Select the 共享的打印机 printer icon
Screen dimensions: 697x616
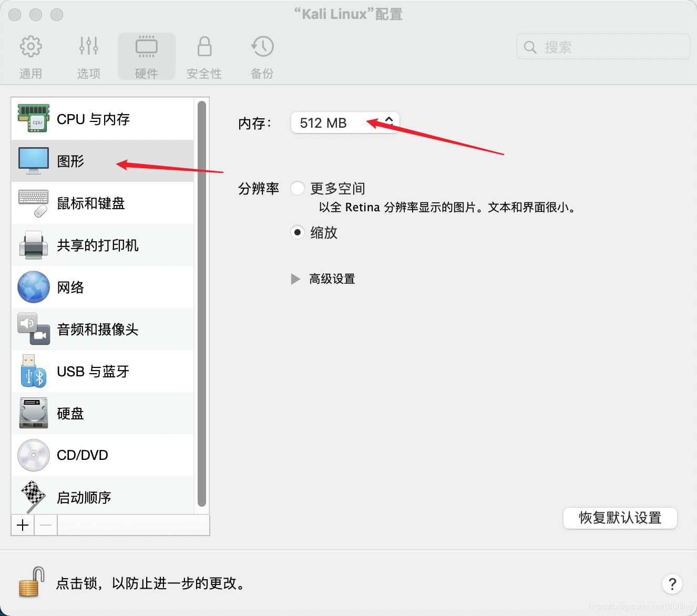pyautogui.click(x=34, y=245)
